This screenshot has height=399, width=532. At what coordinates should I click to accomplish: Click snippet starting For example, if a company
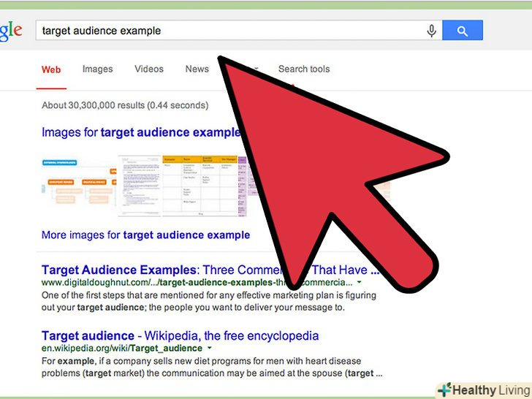click(212, 367)
